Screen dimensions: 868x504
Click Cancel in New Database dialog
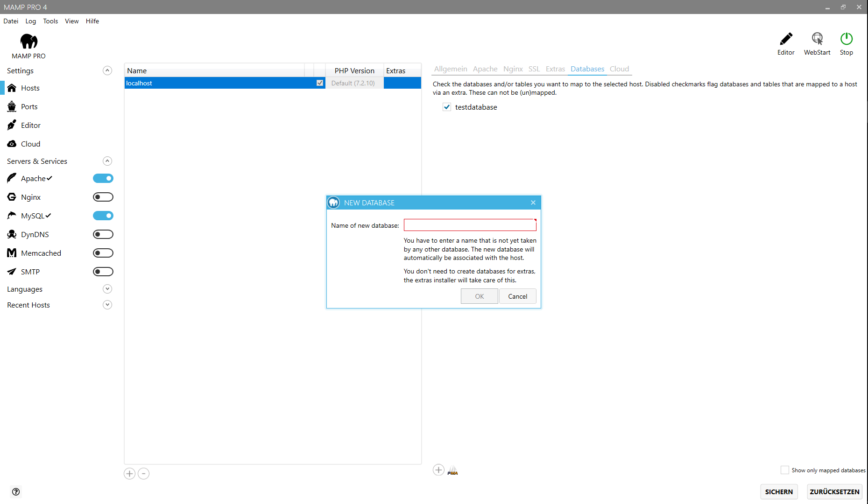click(518, 296)
